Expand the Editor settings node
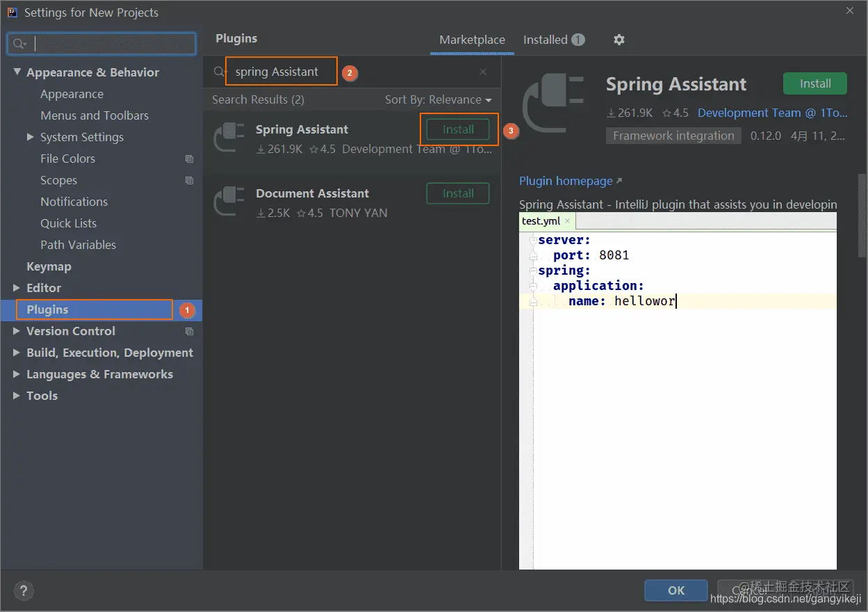 [x=17, y=288]
